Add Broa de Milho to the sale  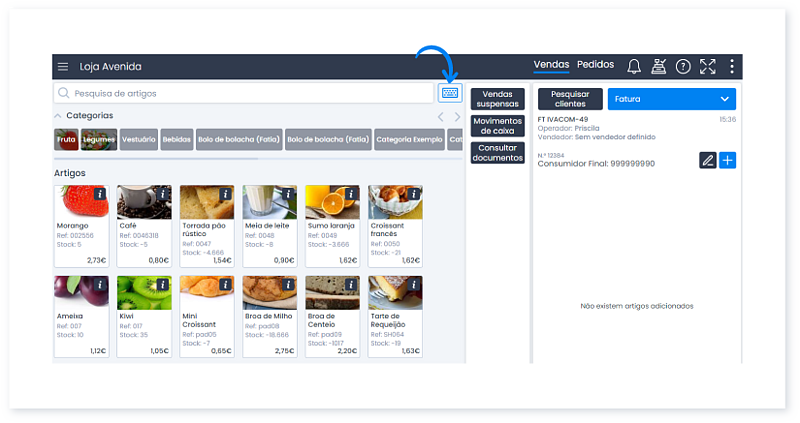pos(270,317)
